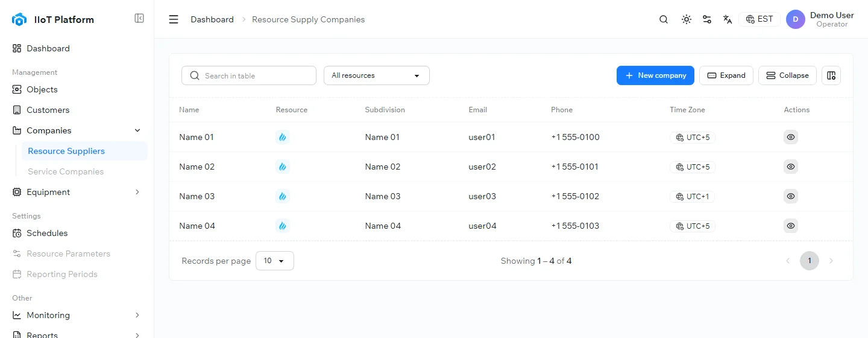The image size is (868, 338).
Task: Open the hamburger menu icon
Action: pyautogui.click(x=174, y=19)
